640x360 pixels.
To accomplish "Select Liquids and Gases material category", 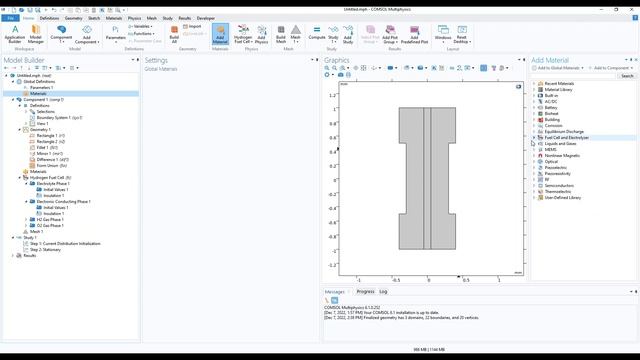I will pyautogui.click(x=560, y=144).
